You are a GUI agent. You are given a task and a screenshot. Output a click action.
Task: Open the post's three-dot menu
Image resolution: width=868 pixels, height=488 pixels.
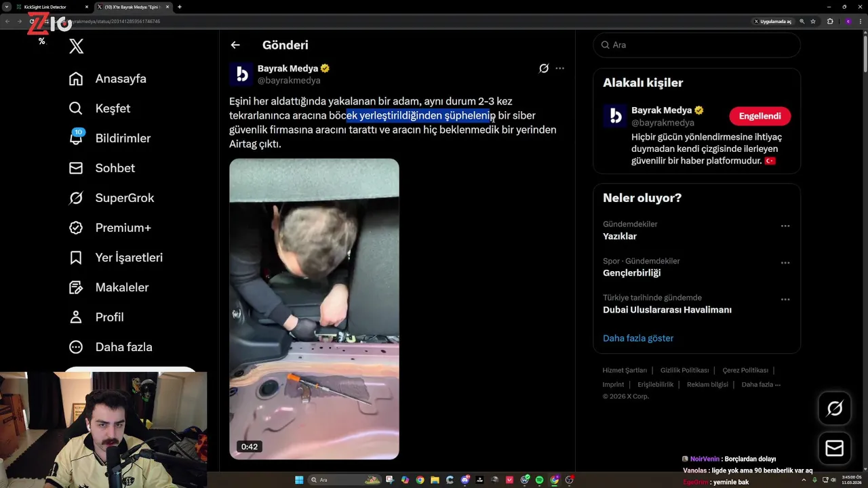[559, 68]
